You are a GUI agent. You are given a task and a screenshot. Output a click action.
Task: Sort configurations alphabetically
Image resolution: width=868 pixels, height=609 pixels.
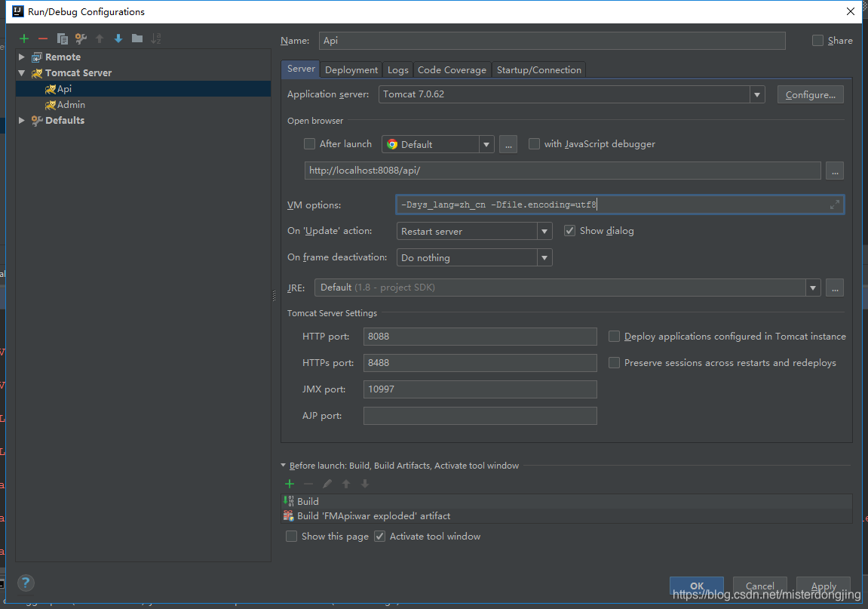click(156, 38)
